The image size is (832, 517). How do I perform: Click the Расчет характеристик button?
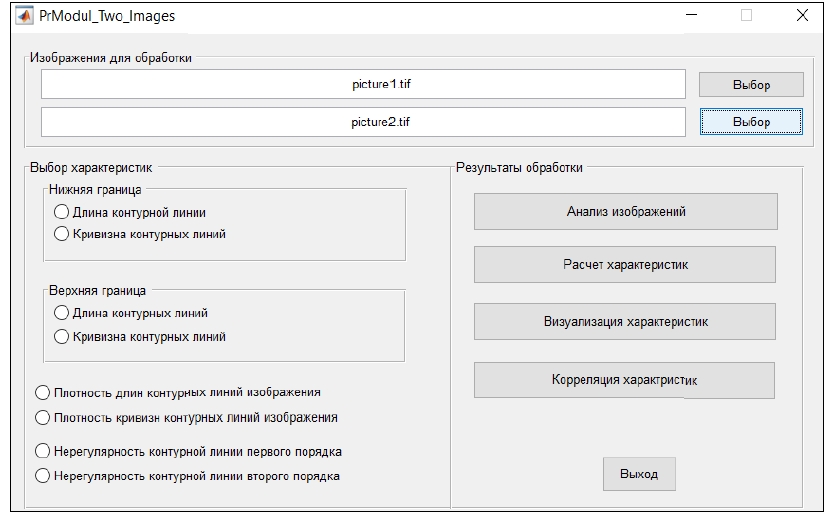pyautogui.click(x=625, y=265)
